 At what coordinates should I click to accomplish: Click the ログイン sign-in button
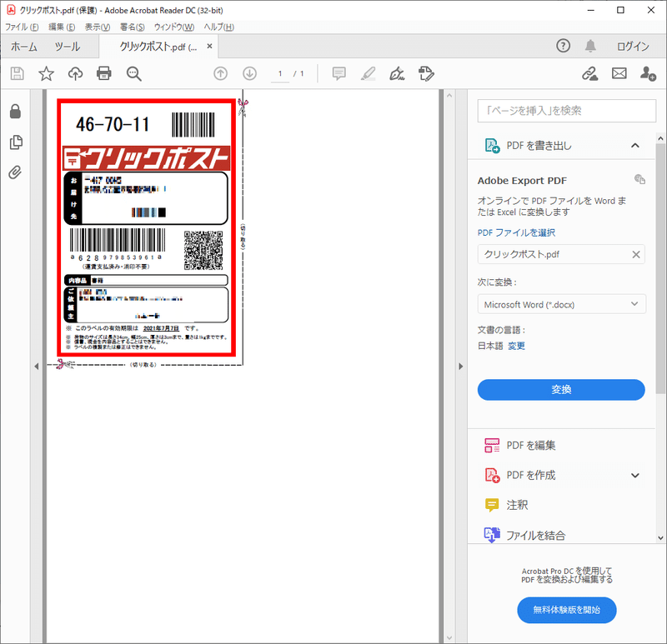[633, 46]
